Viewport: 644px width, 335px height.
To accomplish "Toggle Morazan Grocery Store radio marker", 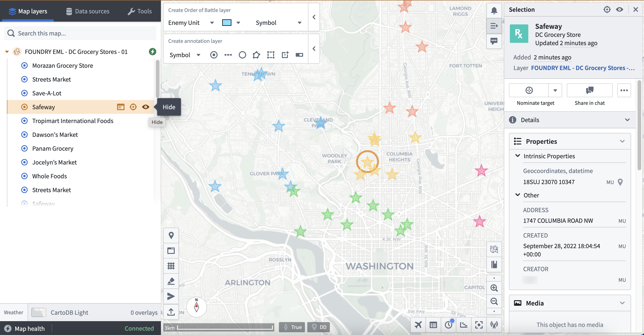I will [x=24, y=65].
